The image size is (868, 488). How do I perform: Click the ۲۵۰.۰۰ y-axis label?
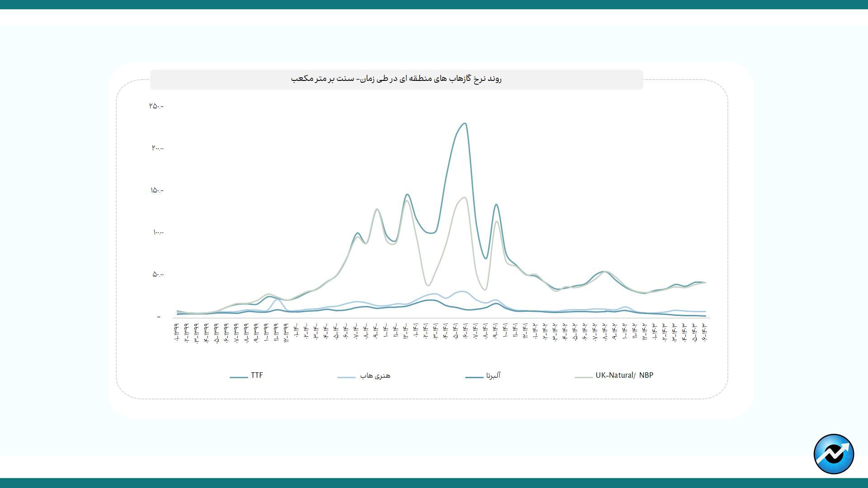pos(156,106)
